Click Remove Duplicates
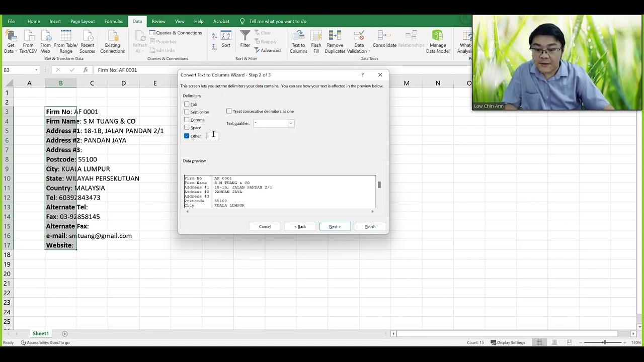Viewport: 644px width, 362px height. tap(335, 42)
